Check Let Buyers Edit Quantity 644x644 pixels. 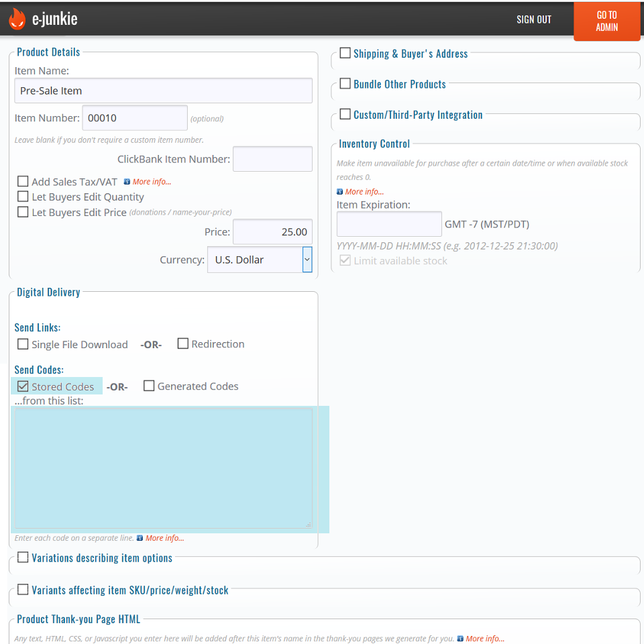pyautogui.click(x=23, y=197)
